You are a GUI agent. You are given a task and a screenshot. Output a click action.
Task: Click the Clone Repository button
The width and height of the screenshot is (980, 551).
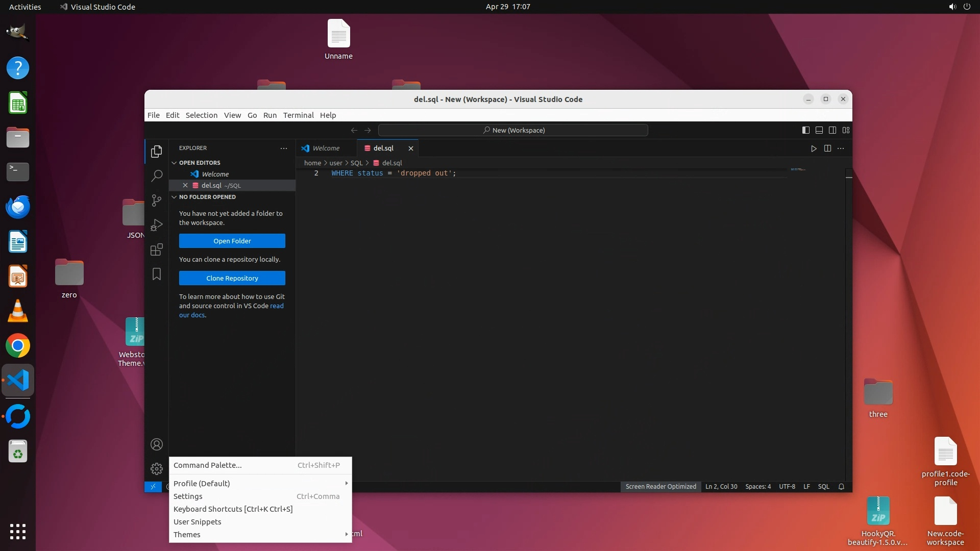pos(232,278)
